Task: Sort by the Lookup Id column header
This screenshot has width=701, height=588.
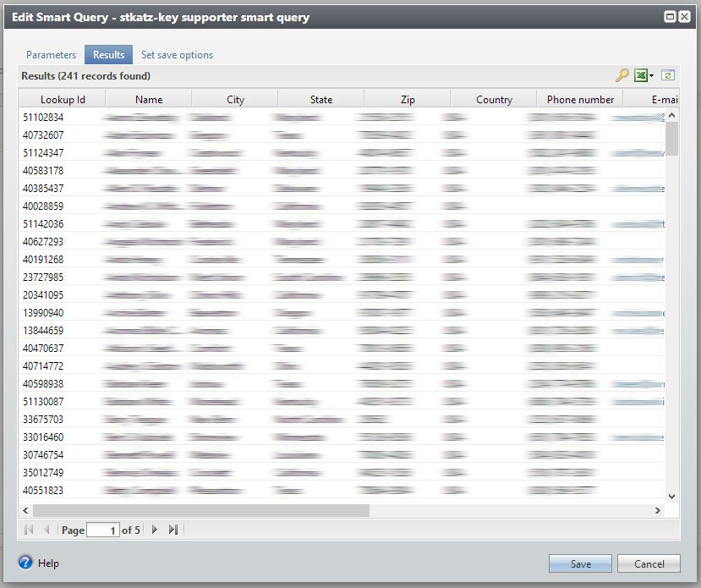Action: coord(63,100)
